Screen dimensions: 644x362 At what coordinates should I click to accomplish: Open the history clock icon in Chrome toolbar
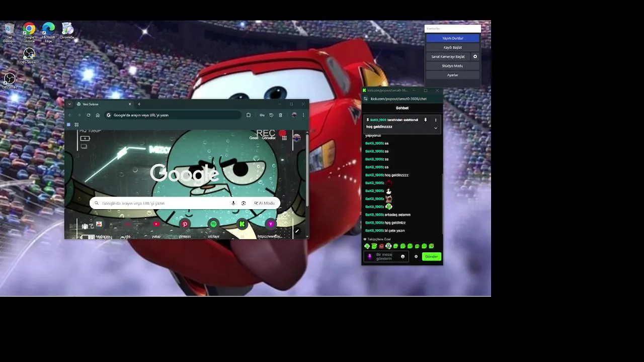pyautogui.click(x=271, y=115)
